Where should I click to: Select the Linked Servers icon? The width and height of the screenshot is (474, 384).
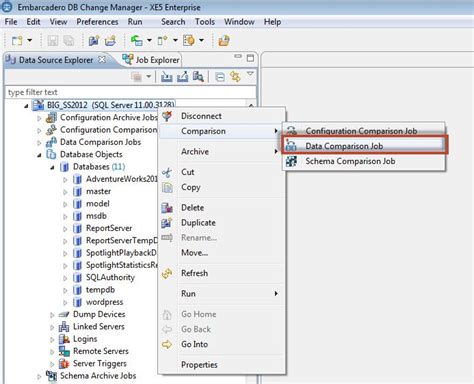point(64,327)
